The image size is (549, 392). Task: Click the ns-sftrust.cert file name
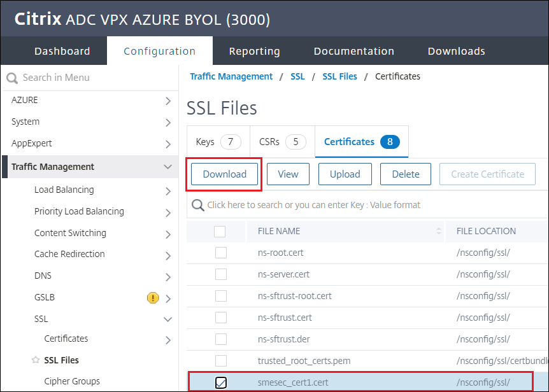(285, 318)
